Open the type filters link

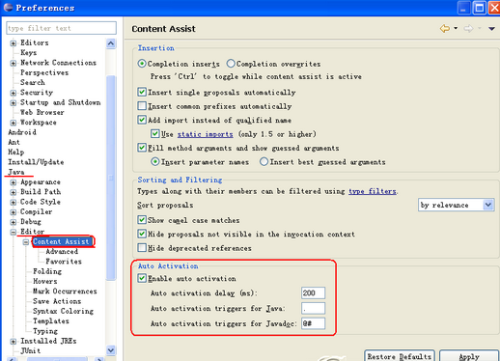[x=372, y=191]
